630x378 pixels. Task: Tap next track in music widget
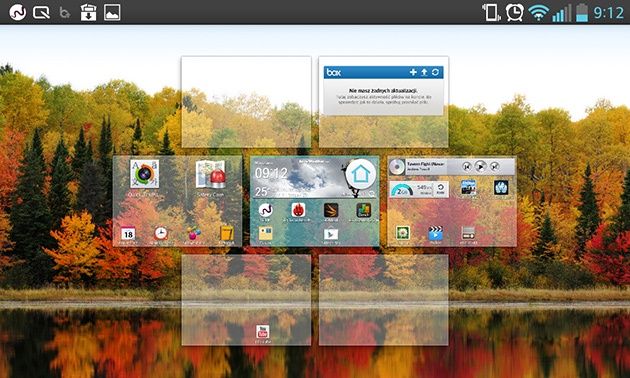coord(495,166)
